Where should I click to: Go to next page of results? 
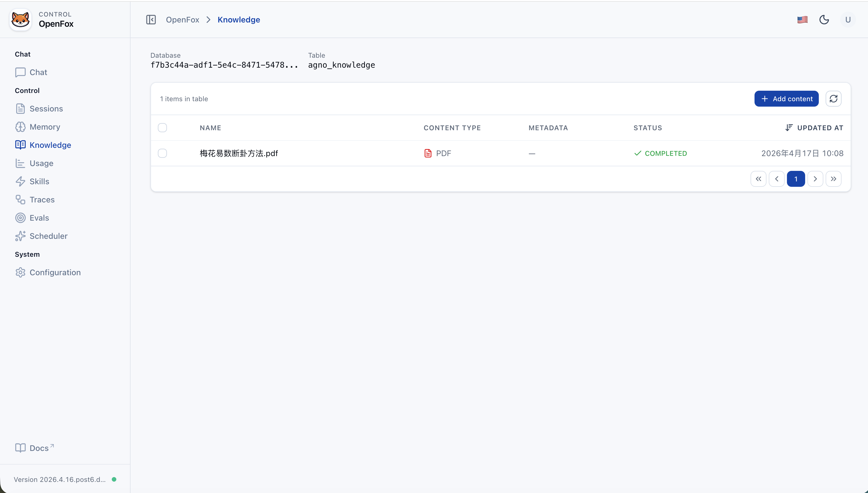[x=815, y=179]
